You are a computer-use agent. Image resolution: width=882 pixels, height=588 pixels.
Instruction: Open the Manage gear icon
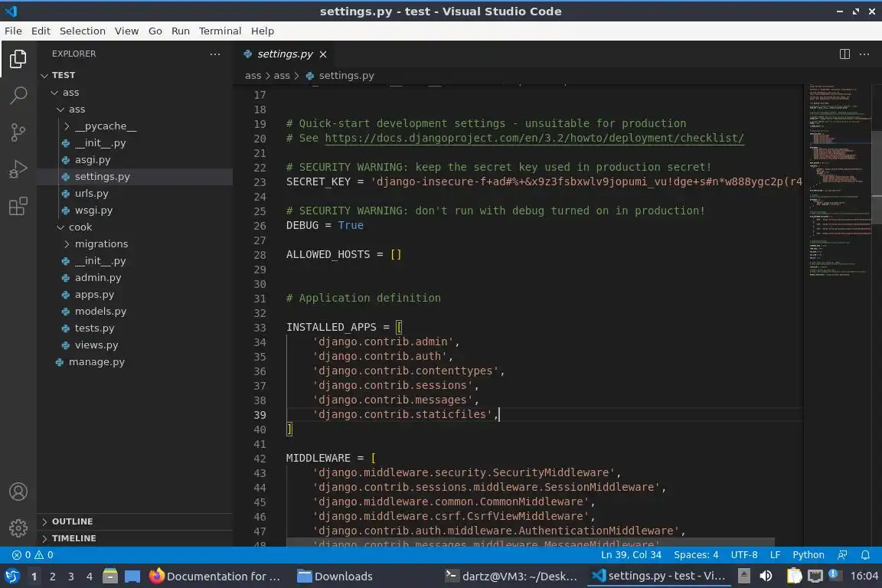pyautogui.click(x=18, y=528)
